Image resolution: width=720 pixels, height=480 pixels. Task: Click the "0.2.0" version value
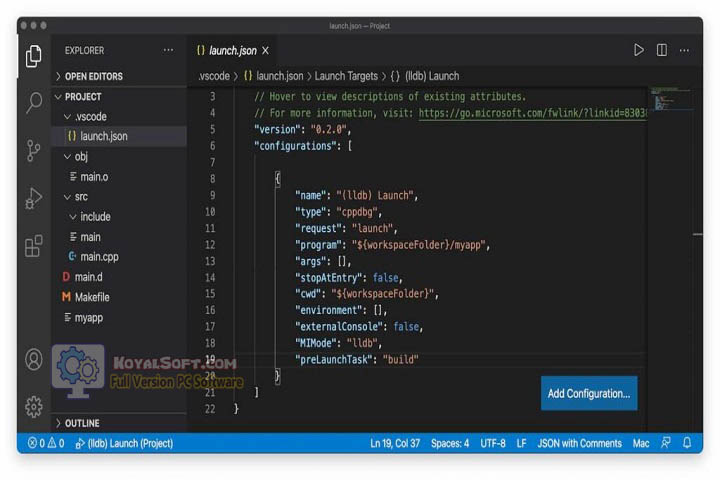[328, 130]
